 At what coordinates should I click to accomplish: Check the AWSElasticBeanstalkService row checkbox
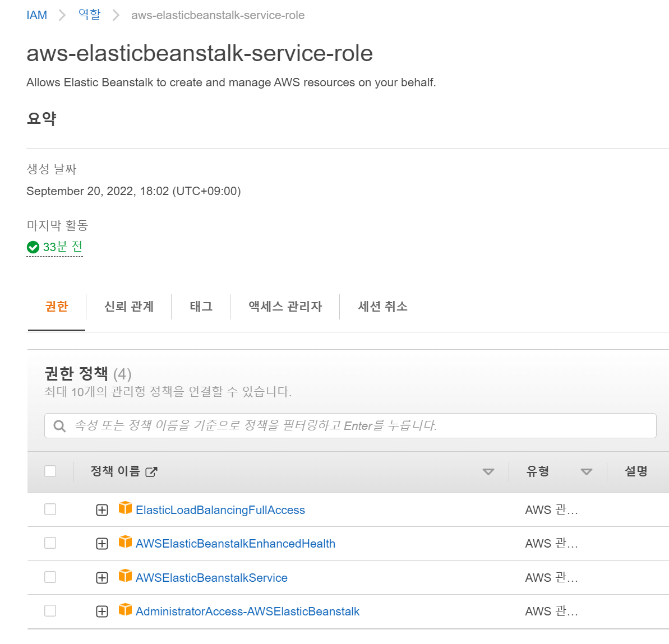pos(50,577)
